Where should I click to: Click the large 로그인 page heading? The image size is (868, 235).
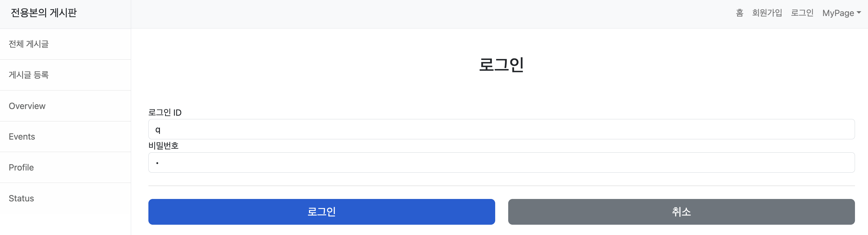pos(502,65)
